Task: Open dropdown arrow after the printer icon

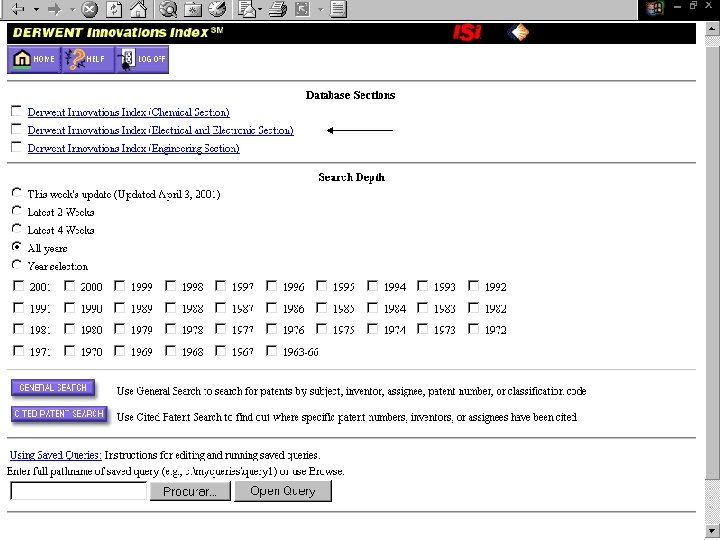Action: [x=321, y=9]
